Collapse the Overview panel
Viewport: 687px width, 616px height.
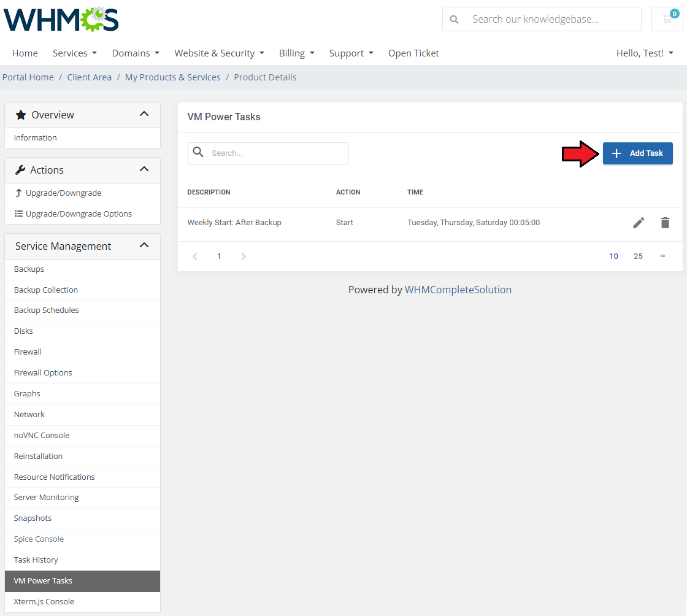(x=144, y=114)
